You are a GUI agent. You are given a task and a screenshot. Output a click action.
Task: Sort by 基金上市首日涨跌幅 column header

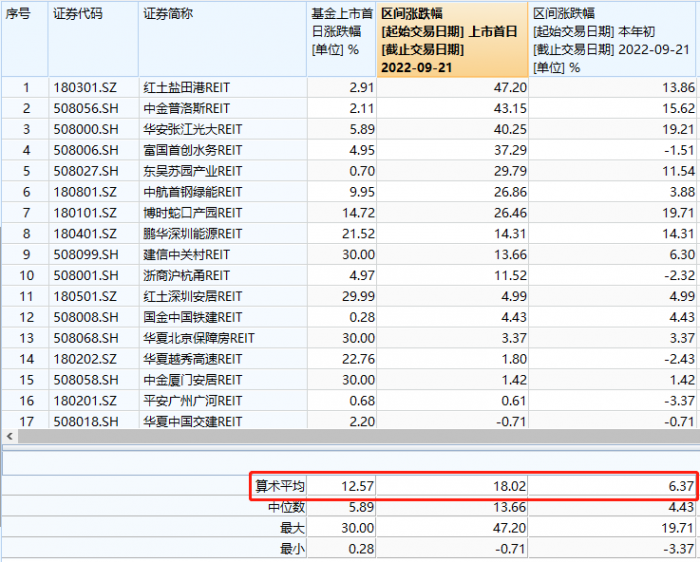pyautogui.click(x=340, y=32)
